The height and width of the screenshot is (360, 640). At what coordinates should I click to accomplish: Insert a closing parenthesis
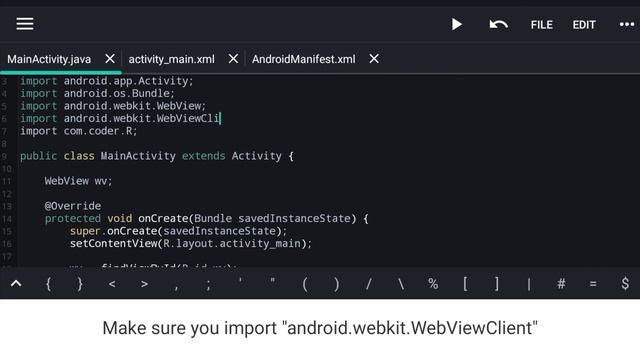pos(336,284)
